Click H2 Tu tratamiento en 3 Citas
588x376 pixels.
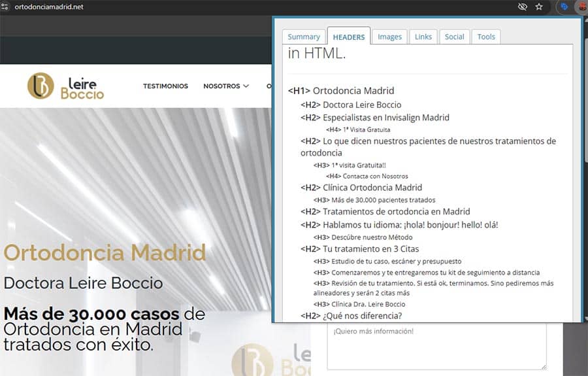tap(359, 249)
